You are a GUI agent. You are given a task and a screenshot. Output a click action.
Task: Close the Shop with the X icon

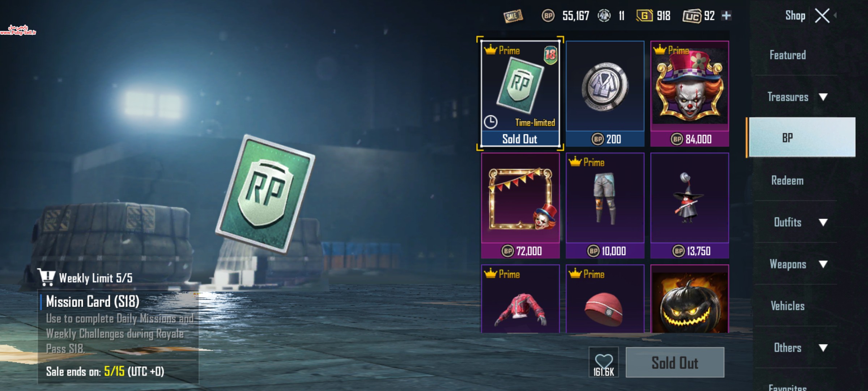coord(822,16)
